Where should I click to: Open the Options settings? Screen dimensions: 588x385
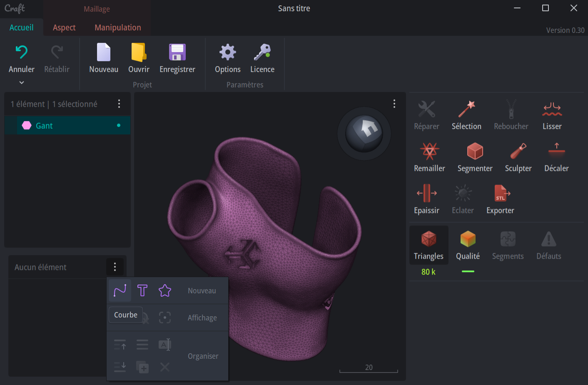(x=227, y=58)
